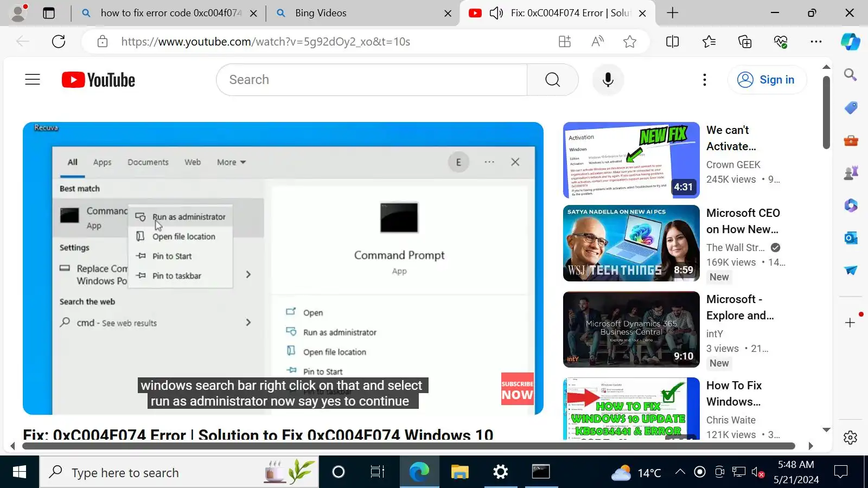Visit the Crown GEEK channel

[x=733, y=165]
